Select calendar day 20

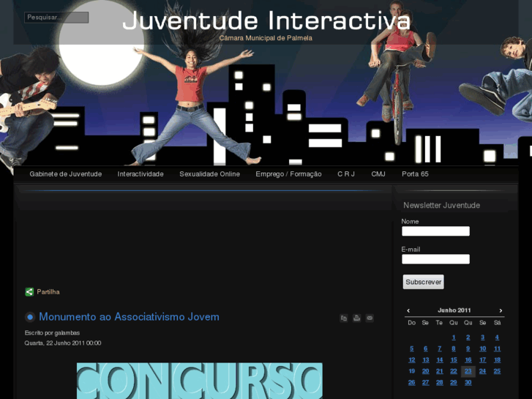click(425, 371)
